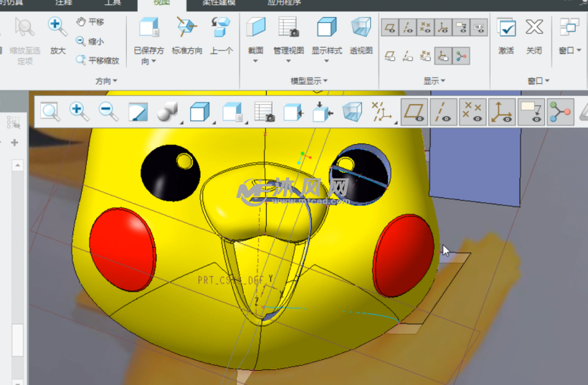Expand the 方向 group dropdown
The height and width of the screenshot is (385, 588).
pyautogui.click(x=106, y=81)
